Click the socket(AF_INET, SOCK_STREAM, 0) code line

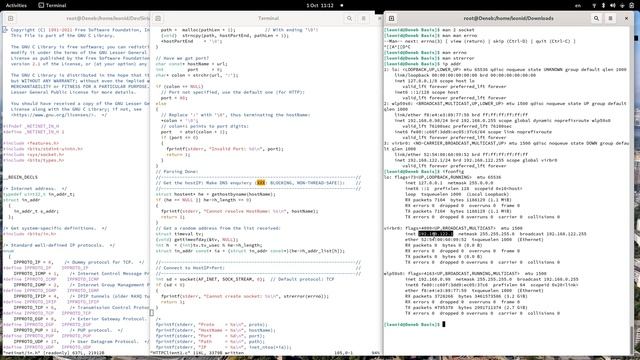pyautogui.click(x=245, y=279)
